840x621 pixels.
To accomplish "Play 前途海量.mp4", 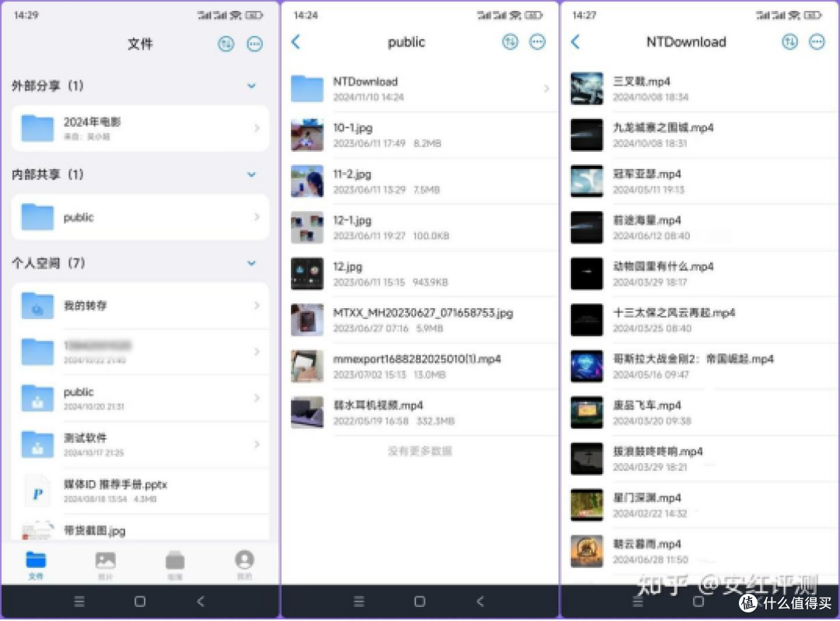I will (700, 228).
